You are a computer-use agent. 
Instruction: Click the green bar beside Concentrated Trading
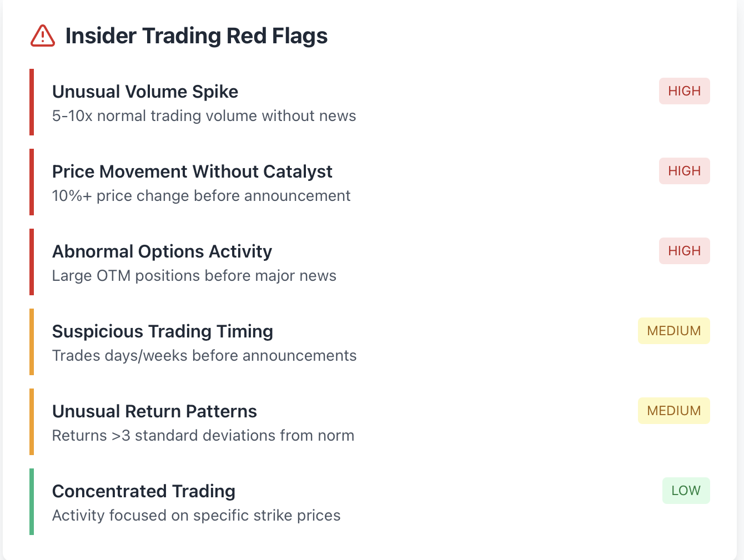pyautogui.click(x=32, y=502)
